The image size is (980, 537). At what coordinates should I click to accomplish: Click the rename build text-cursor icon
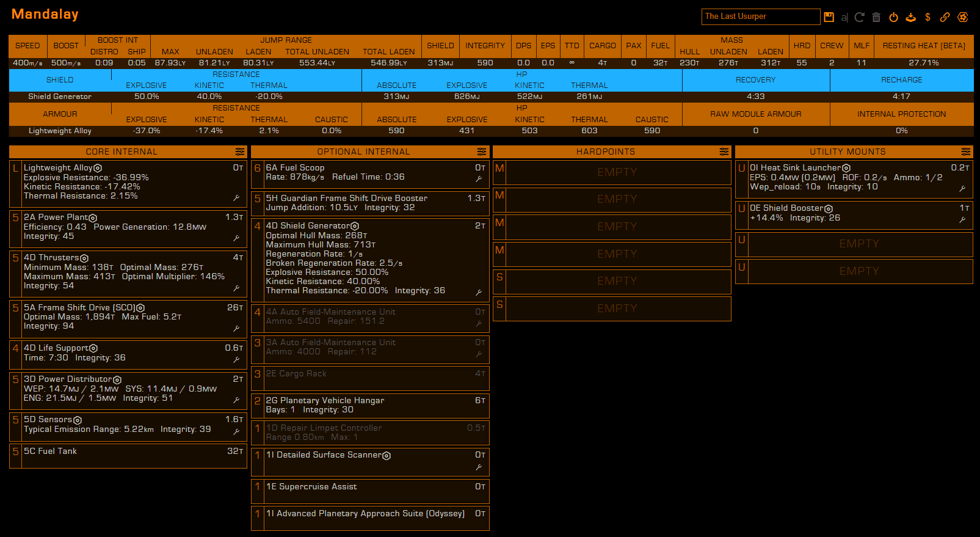[x=844, y=17]
